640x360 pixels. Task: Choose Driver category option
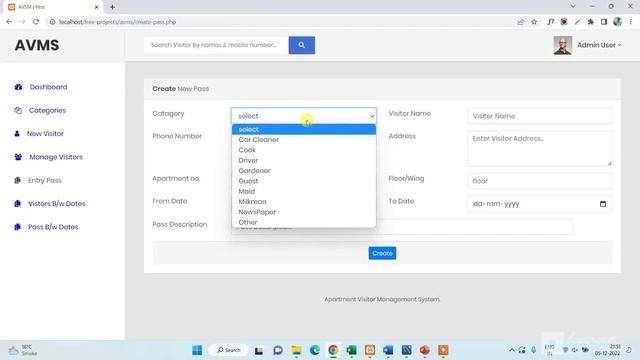coord(304,160)
